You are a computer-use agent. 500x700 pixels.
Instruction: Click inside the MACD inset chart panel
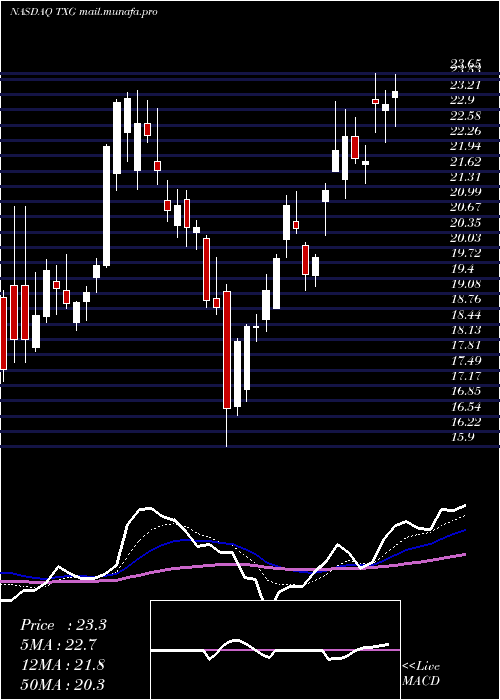click(275, 650)
